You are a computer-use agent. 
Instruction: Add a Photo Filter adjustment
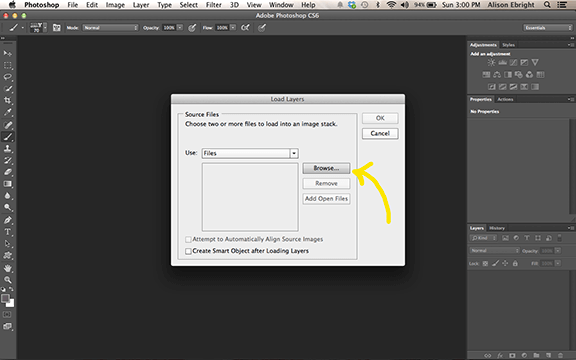(519, 75)
